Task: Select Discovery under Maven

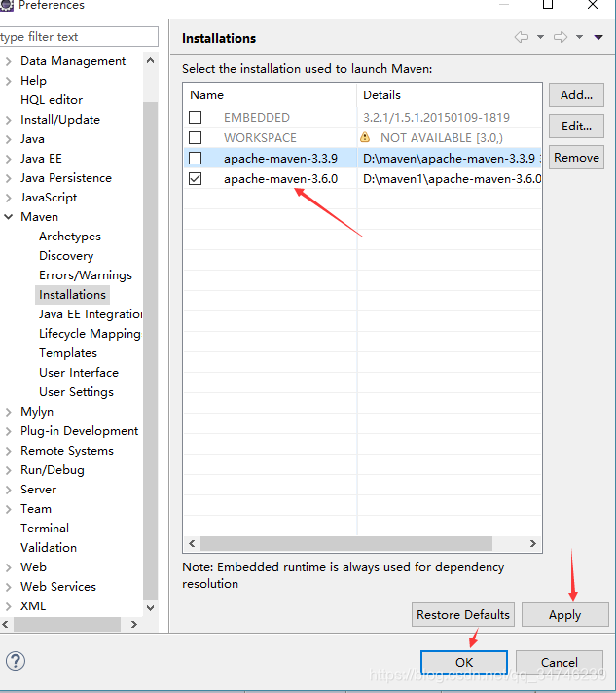Action: pos(66,256)
